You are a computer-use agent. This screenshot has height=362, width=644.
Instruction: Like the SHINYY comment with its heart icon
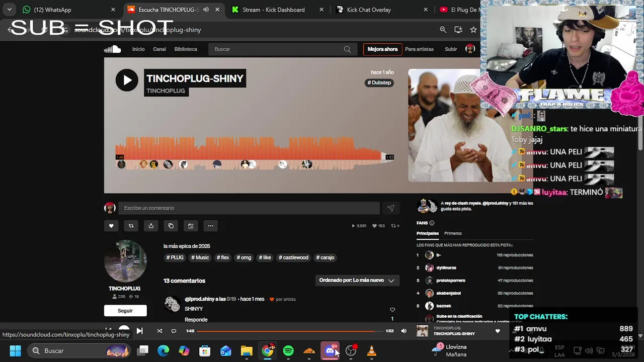[x=392, y=310]
